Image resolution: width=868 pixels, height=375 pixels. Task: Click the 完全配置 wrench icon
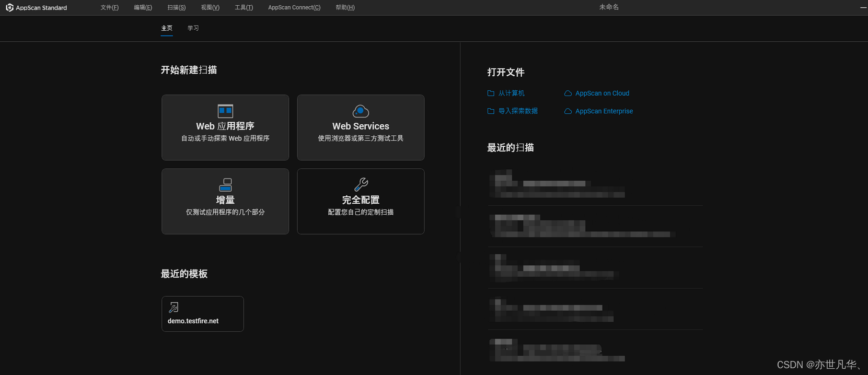(x=361, y=184)
